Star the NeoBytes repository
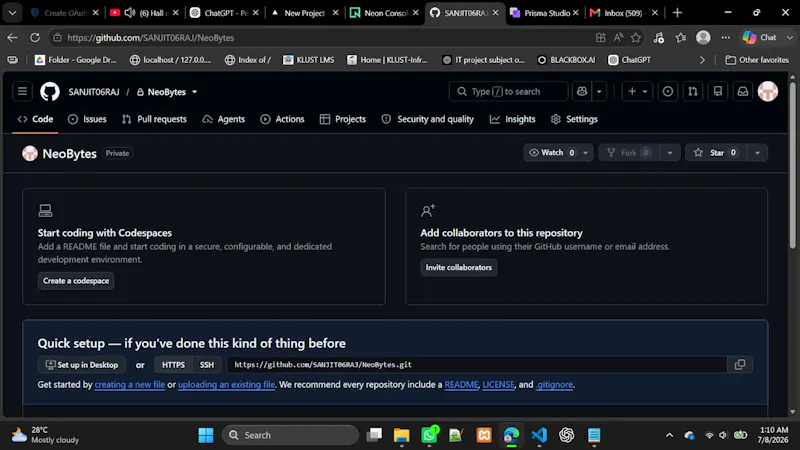800x450 pixels. pos(716,153)
